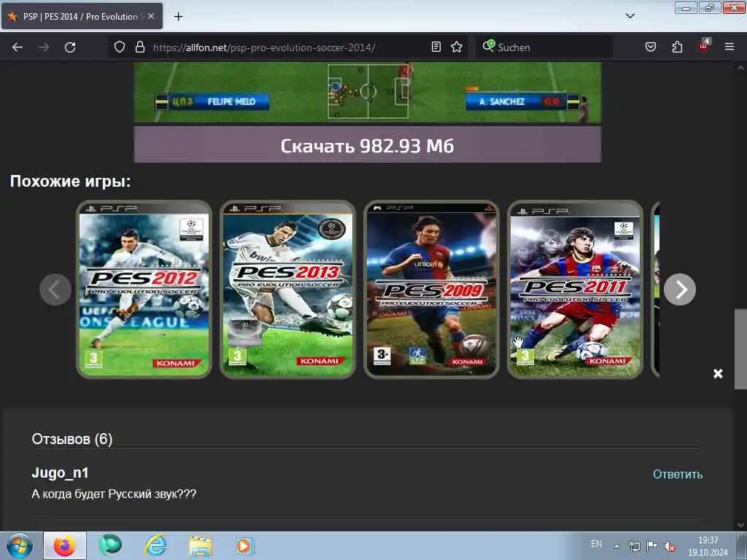
Task: Click the EN language indicator
Action: coord(596,544)
